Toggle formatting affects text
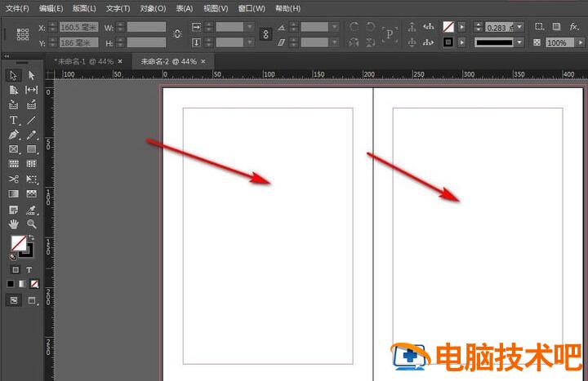The width and height of the screenshot is (588, 381). coord(29,269)
